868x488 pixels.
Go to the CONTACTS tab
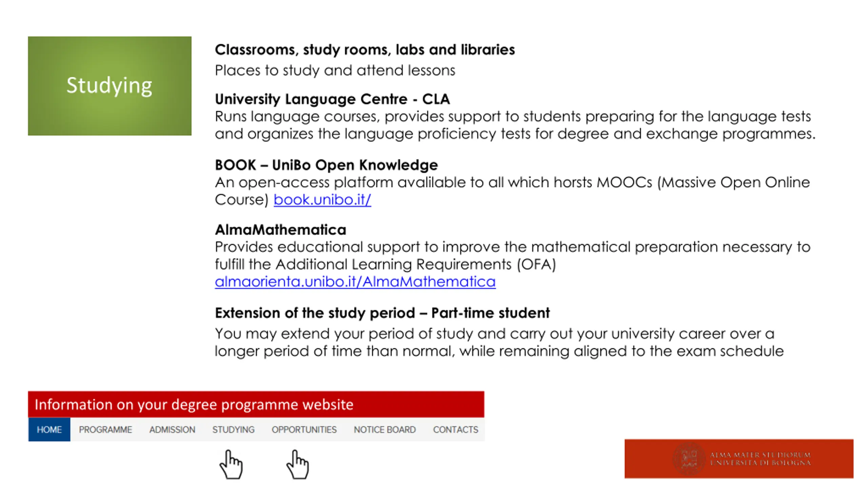pyautogui.click(x=456, y=429)
